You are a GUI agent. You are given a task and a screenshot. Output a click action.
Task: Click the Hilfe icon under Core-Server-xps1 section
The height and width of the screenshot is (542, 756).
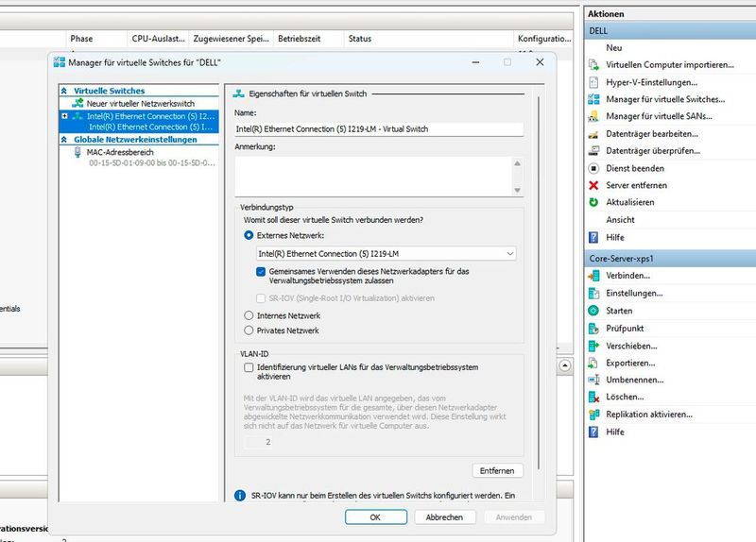point(593,432)
